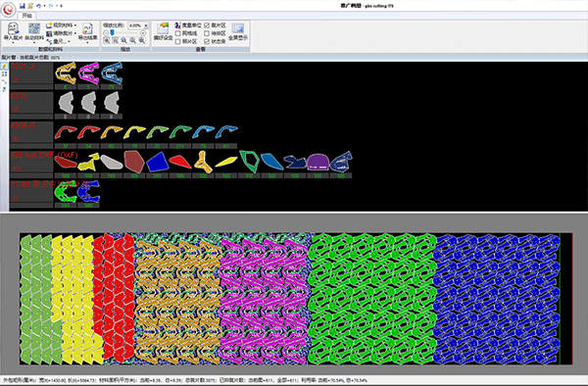The height and width of the screenshot is (386, 588).
Task: Switch to 全屏显示 fullscreen view
Action: 238,28
